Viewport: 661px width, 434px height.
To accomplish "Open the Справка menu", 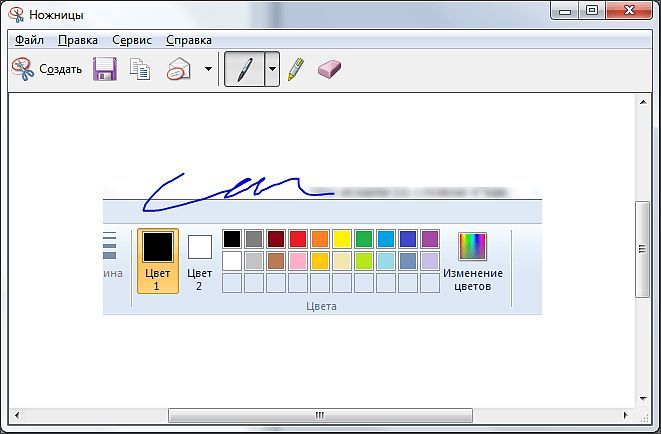I will (189, 40).
